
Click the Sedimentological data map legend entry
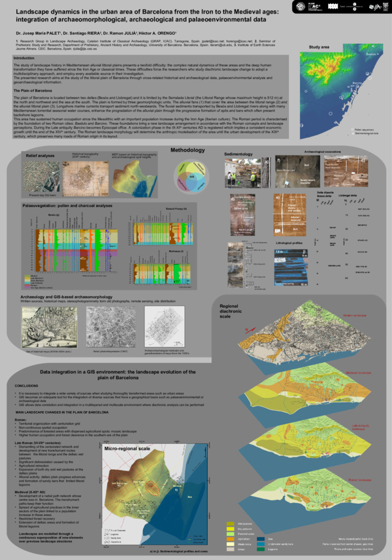(x=365, y=133)
